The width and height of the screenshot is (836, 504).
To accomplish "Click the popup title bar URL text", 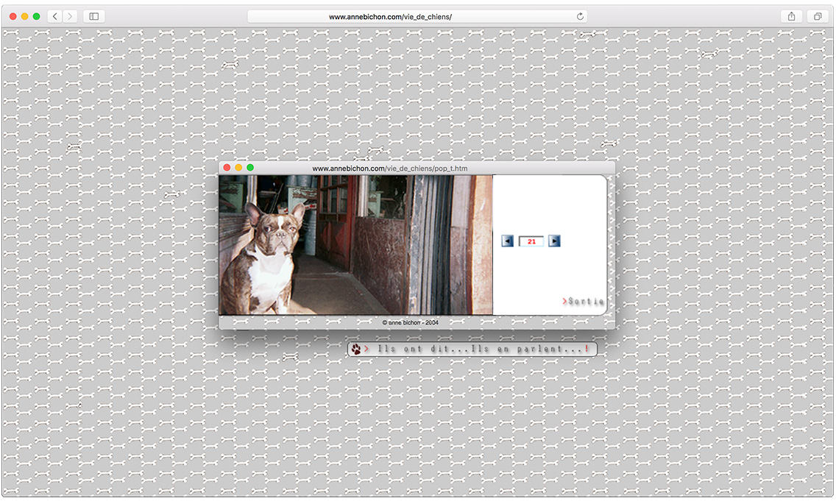I will (x=389, y=168).
